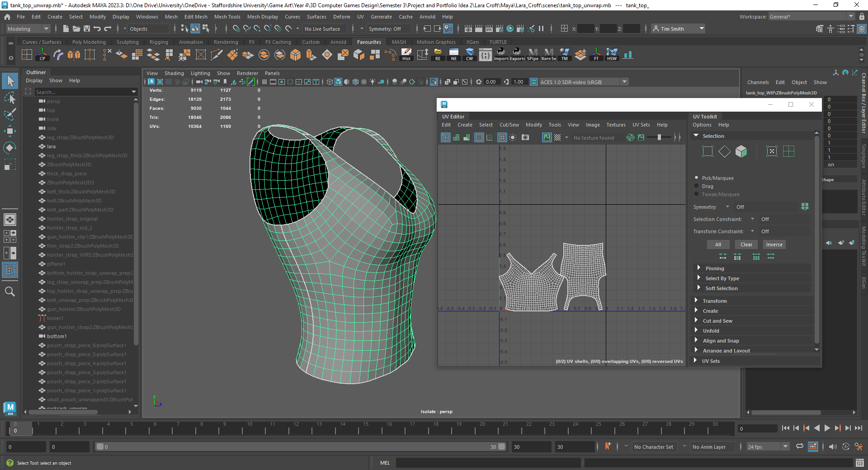Image resolution: width=868 pixels, height=470 pixels.
Task: Click the NE node editor shelf icon
Action: 454,55
